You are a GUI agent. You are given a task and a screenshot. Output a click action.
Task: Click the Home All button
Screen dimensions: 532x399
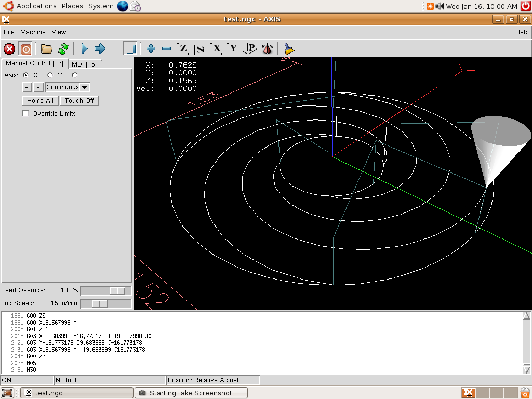(40, 101)
